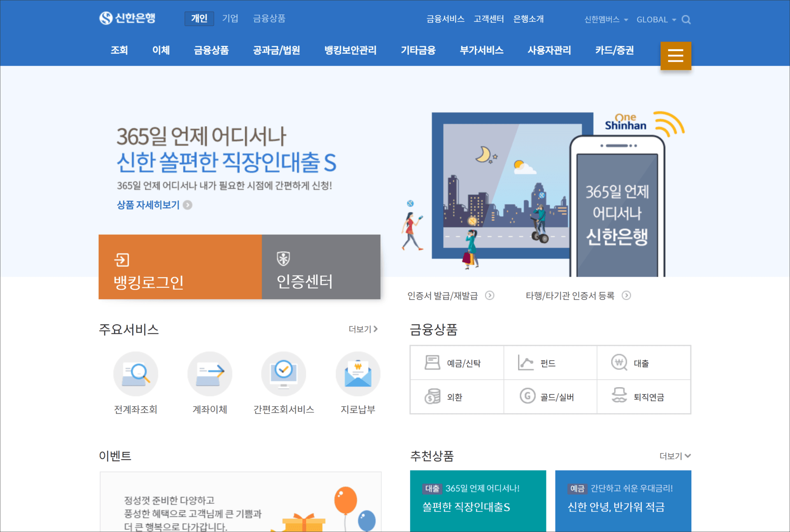
Task: Click the 골드/실버 label
Action: click(x=557, y=397)
